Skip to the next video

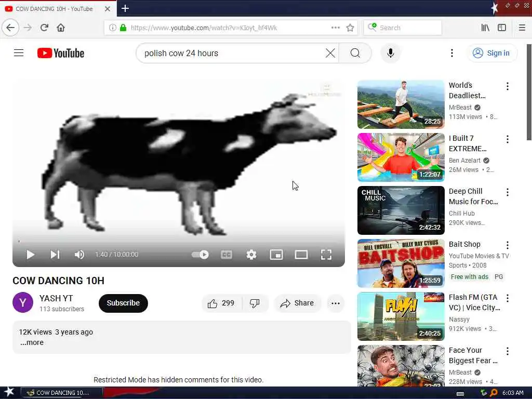click(x=55, y=255)
